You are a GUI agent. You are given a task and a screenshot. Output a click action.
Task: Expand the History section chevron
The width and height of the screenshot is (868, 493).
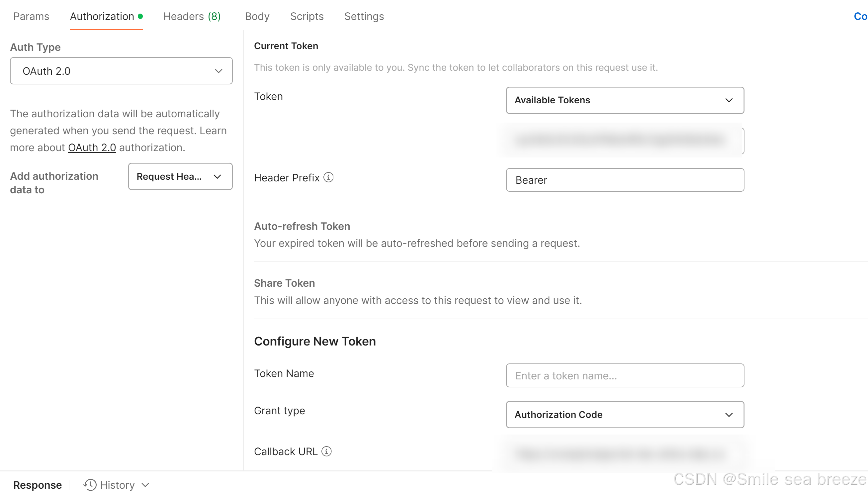(145, 485)
